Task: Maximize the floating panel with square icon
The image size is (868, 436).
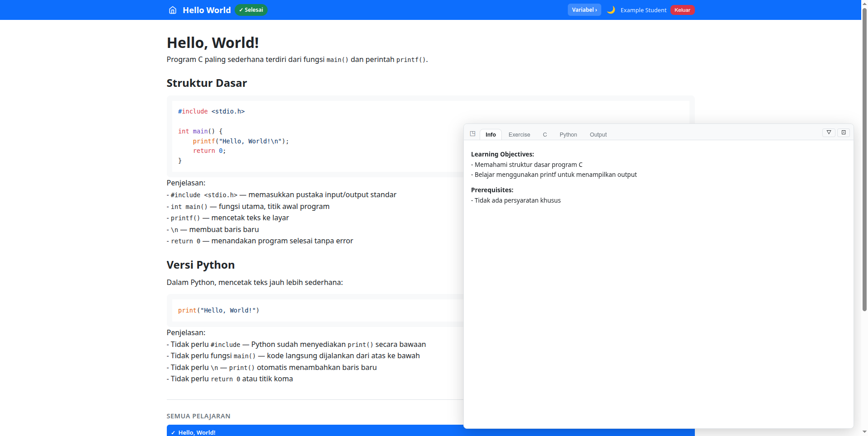Action: pyautogui.click(x=844, y=133)
